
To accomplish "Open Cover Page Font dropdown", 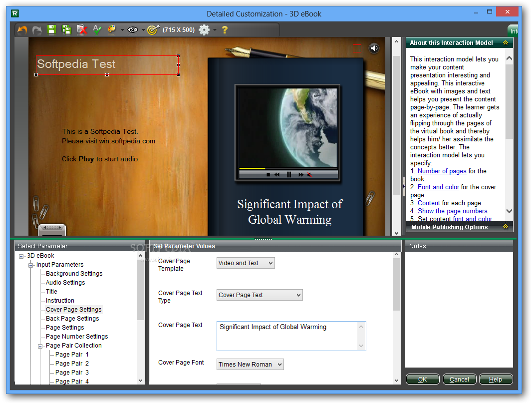I will [250, 364].
